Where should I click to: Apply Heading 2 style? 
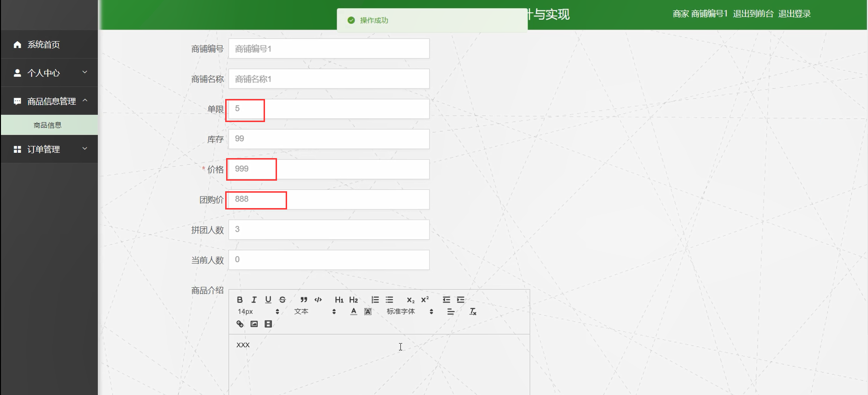pos(354,299)
